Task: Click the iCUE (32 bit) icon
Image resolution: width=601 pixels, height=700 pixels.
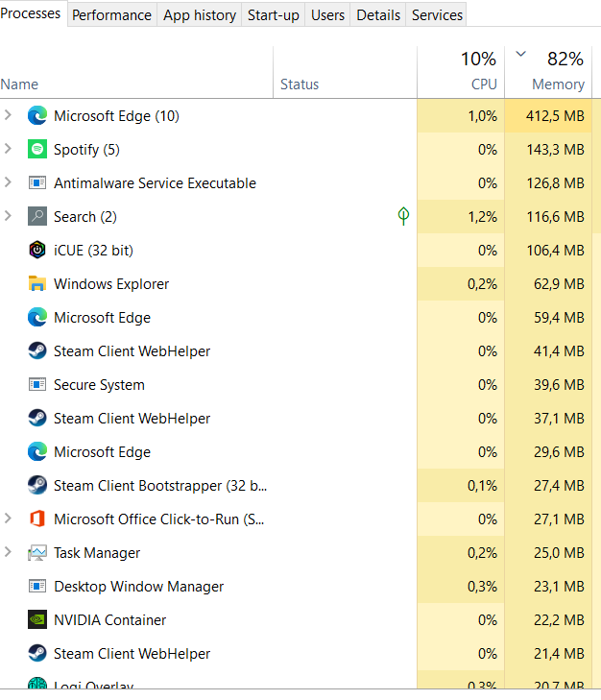Action: click(37, 250)
